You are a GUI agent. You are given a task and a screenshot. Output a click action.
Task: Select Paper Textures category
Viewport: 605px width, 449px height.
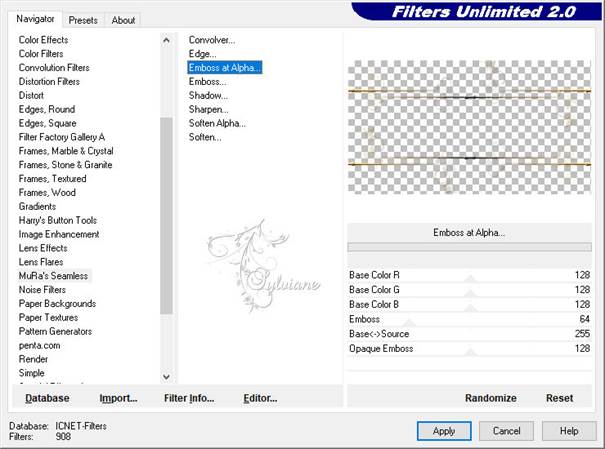(x=48, y=317)
